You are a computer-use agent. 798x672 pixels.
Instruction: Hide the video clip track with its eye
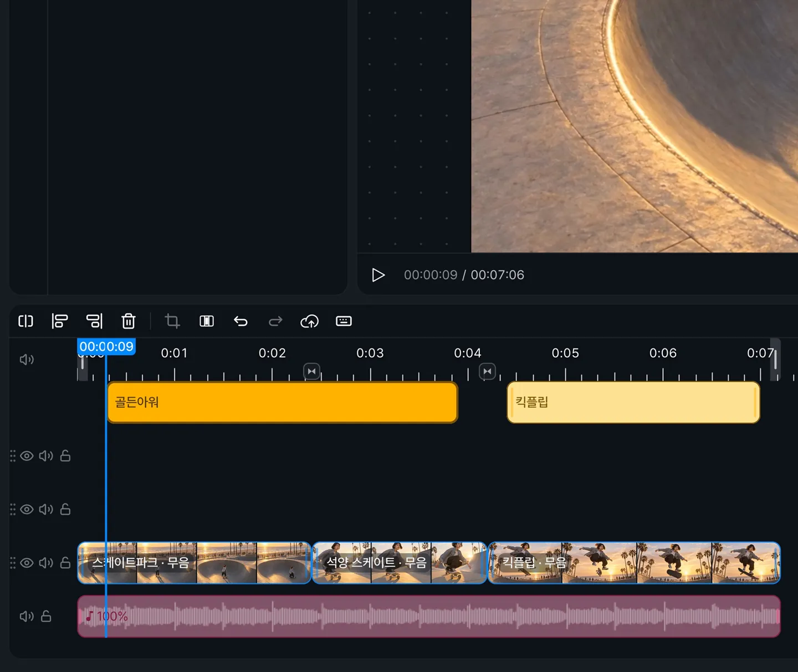(27, 563)
